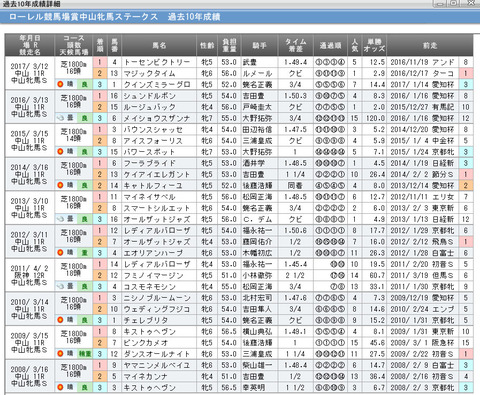The height and width of the screenshot is (395, 480).
Task: Click jockey name ルメール
Action: click(257, 73)
